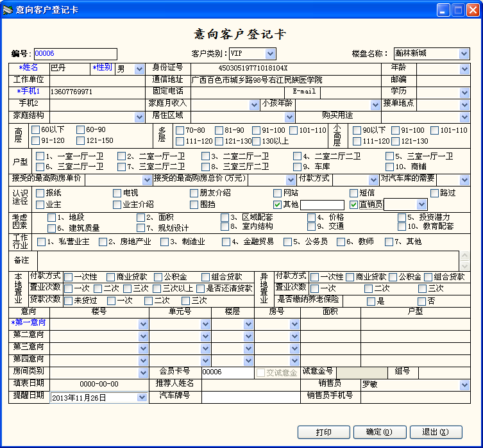
Task: Uncheck the 直销员 checkbox
Action: (x=353, y=204)
